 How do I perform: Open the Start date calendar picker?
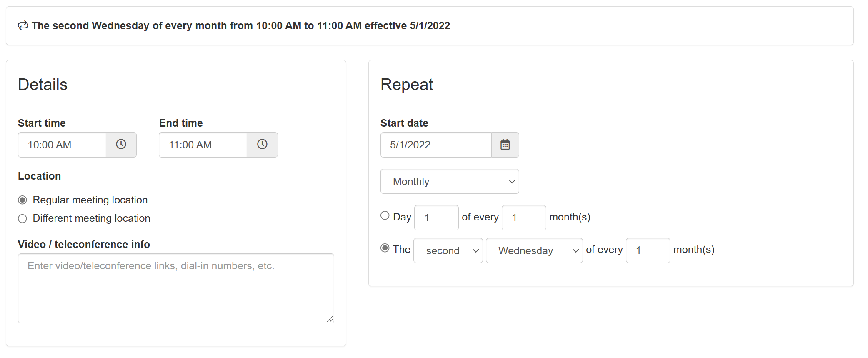505,145
